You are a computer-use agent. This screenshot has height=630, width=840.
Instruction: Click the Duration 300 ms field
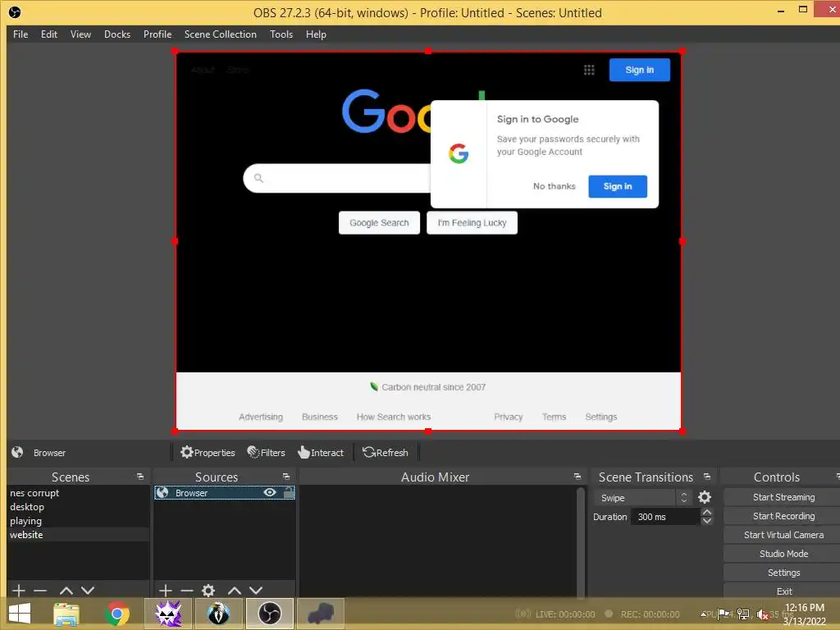coord(666,517)
